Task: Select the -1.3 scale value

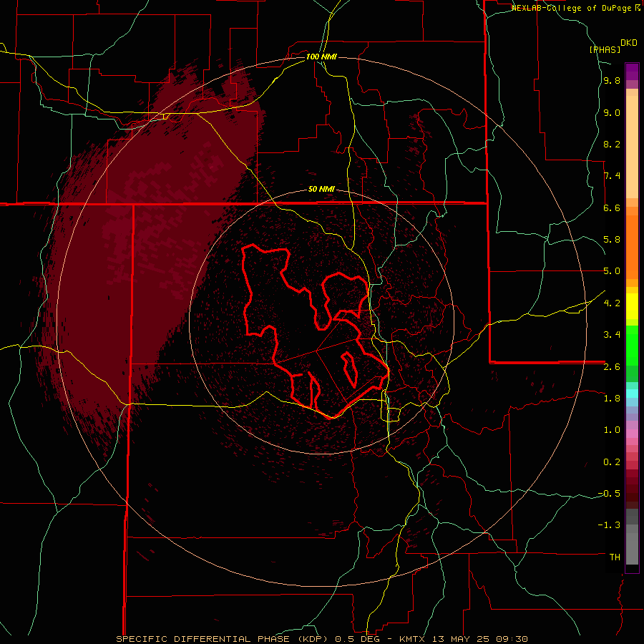Action: [x=609, y=525]
